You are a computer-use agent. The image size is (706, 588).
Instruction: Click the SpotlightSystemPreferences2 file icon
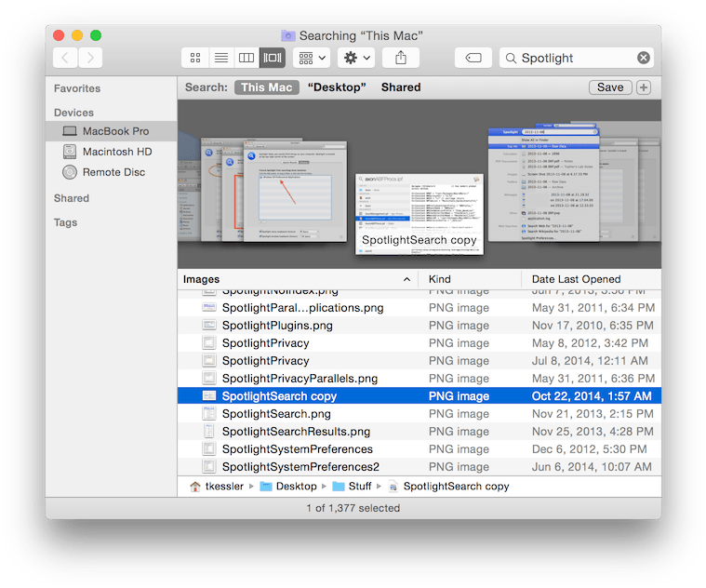[209, 466]
